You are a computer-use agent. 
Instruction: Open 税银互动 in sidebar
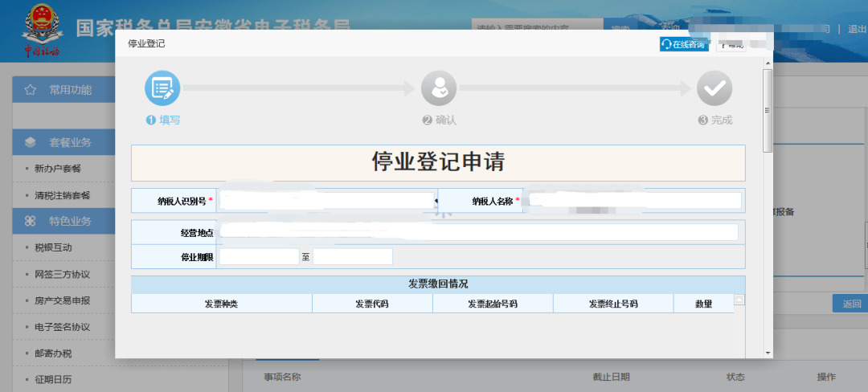[53, 247]
